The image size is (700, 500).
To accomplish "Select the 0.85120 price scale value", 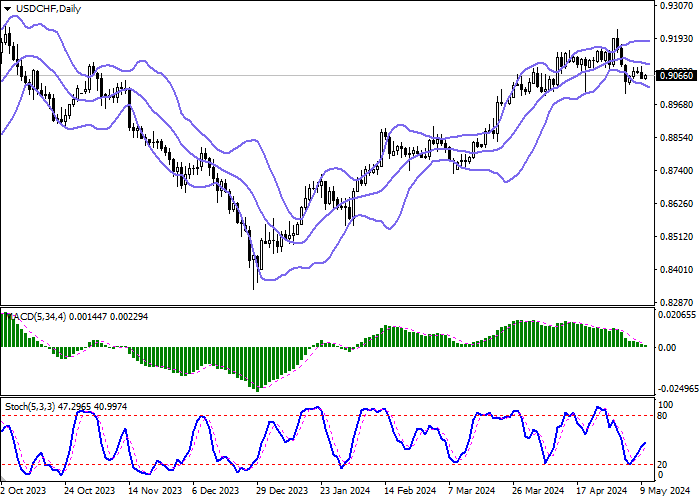I will [677, 237].
